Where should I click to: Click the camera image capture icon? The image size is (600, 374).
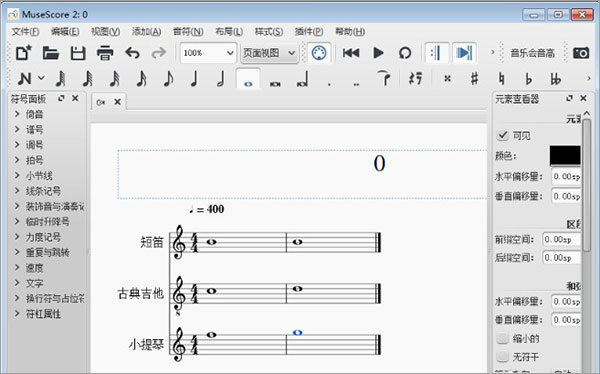(580, 53)
